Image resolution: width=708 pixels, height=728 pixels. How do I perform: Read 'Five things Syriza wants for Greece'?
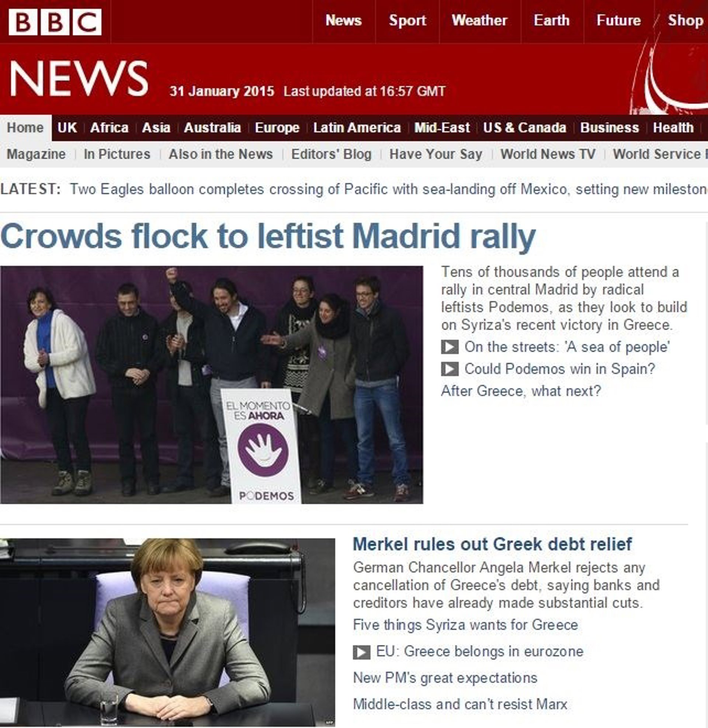pyautogui.click(x=466, y=625)
